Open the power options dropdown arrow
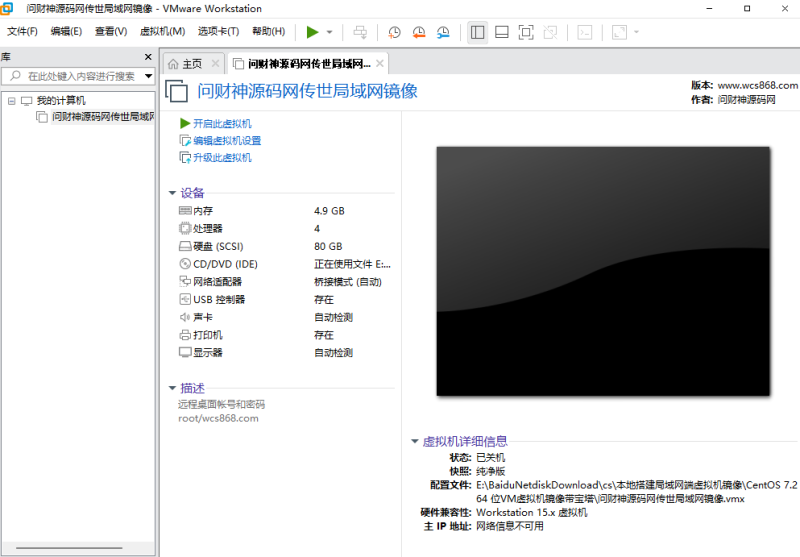The height and width of the screenshot is (557, 800). (330, 32)
